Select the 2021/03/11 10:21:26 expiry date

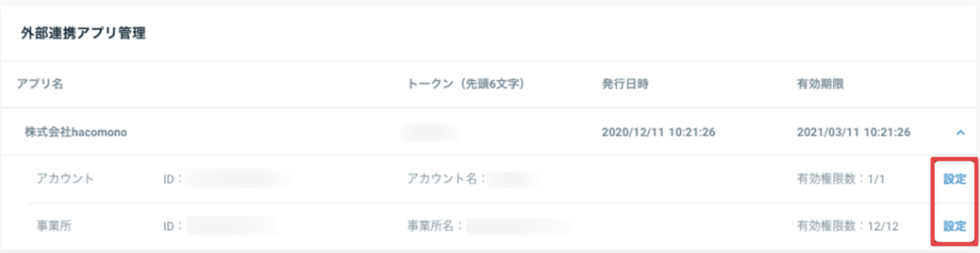854,133
